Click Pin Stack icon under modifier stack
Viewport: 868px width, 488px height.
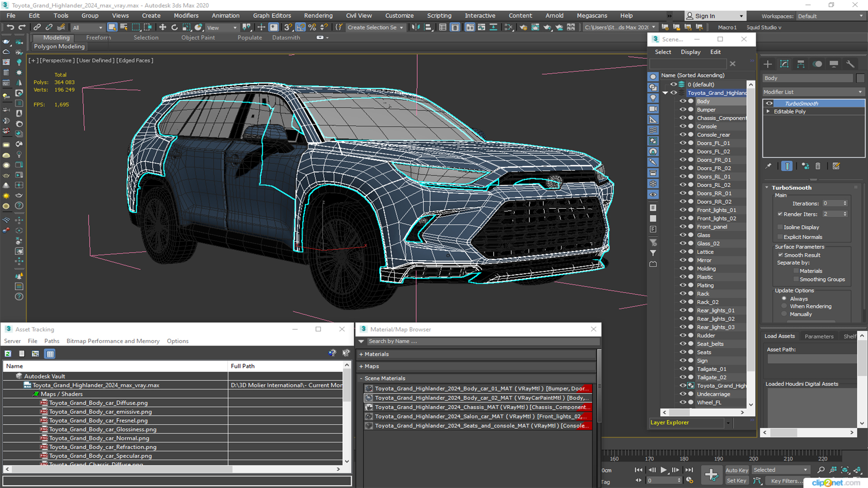(x=768, y=166)
